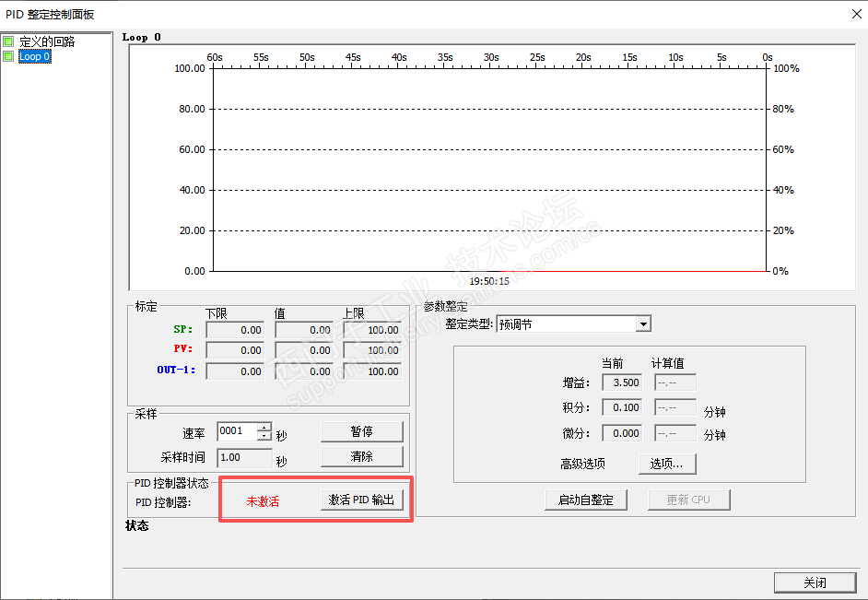Click the 采样时间 field showing 1.00
Image resolution: width=868 pixels, height=600 pixels.
pyautogui.click(x=244, y=458)
